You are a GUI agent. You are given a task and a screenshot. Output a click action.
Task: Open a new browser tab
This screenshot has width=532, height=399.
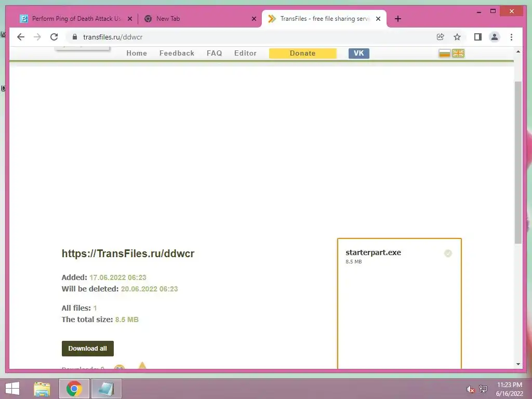click(x=398, y=19)
